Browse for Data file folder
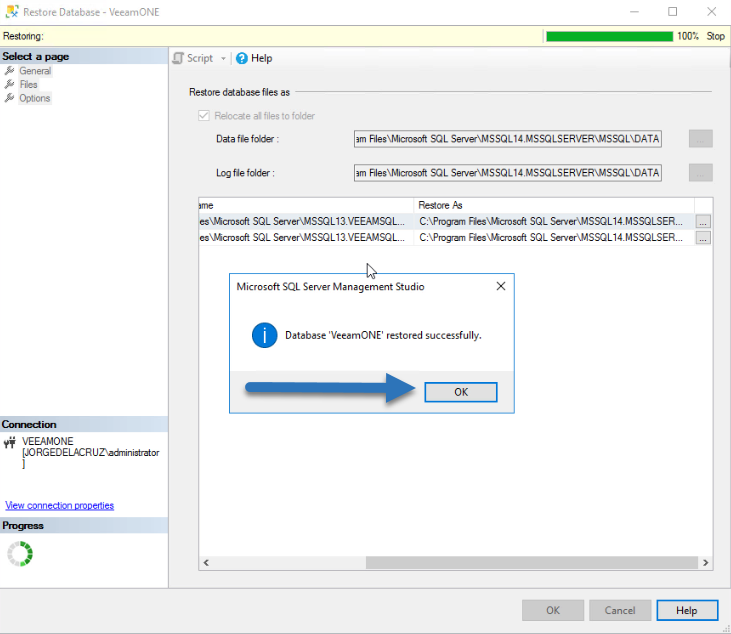731x634 pixels. (701, 139)
